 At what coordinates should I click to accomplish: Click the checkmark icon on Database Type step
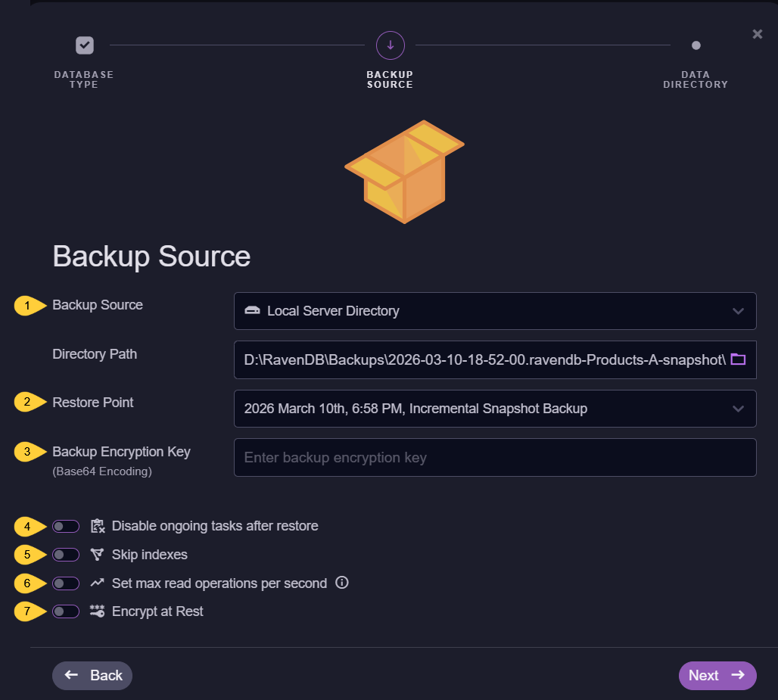(84, 45)
